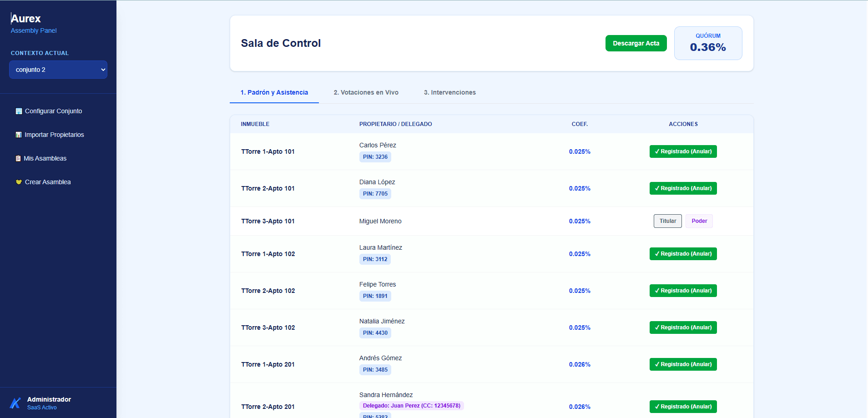This screenshot has width=868, height=418.
Task: Click the Delegado: Juan Perez badge
Action: (412, 406)
